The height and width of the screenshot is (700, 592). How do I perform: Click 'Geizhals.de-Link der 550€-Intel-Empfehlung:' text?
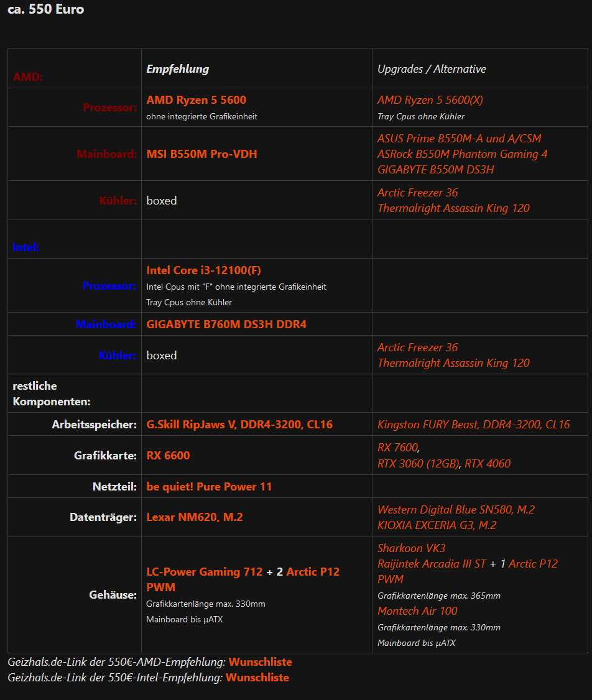click(115, 678)
